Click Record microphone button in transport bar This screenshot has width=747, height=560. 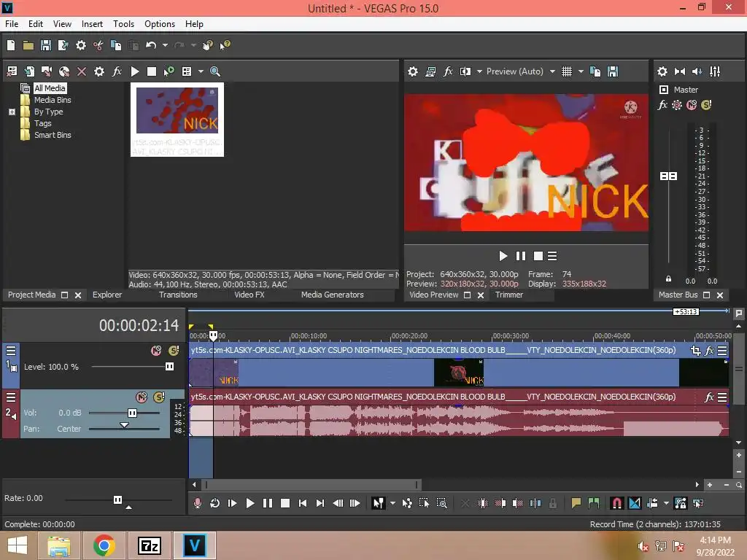(198, 503)
